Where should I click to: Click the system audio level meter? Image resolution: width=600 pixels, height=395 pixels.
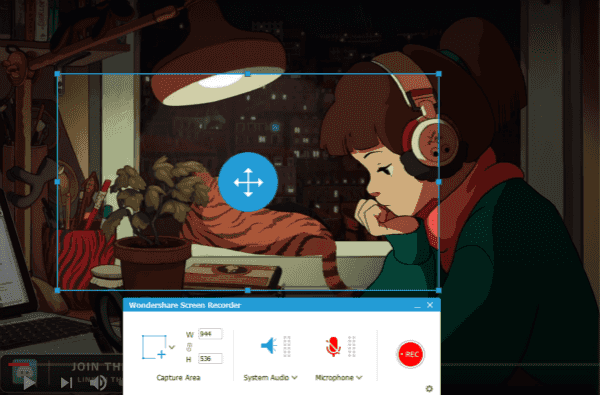point(287,346)
